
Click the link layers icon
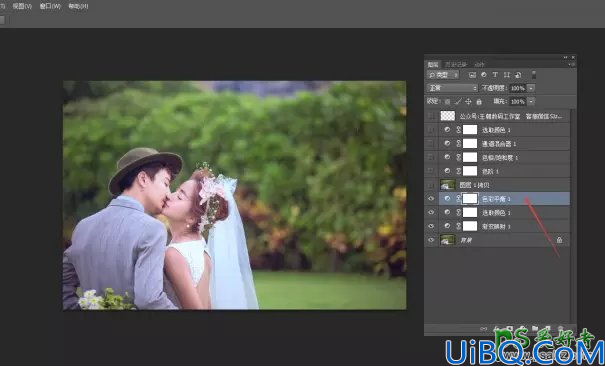click(x=484, y=329)
